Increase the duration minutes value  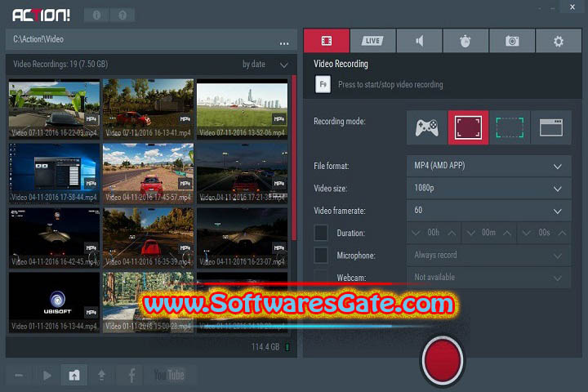click(x=507, y=233)
